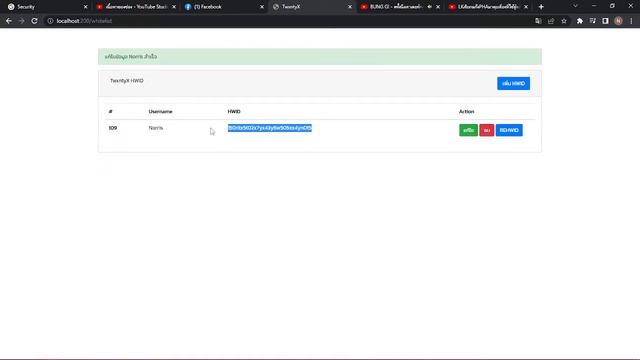
Task: Close the TwentyX tab
Action: (x=350, y=7)
